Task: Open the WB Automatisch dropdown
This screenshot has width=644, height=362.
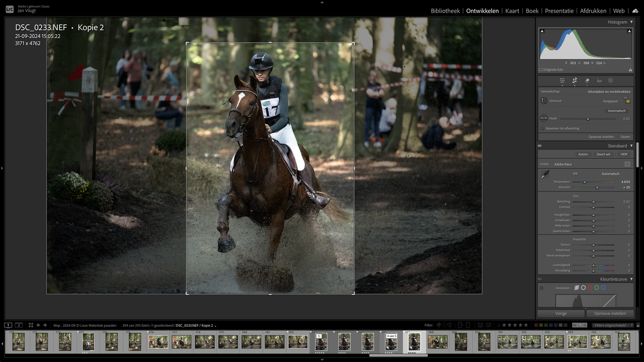Action: [612, 173]
